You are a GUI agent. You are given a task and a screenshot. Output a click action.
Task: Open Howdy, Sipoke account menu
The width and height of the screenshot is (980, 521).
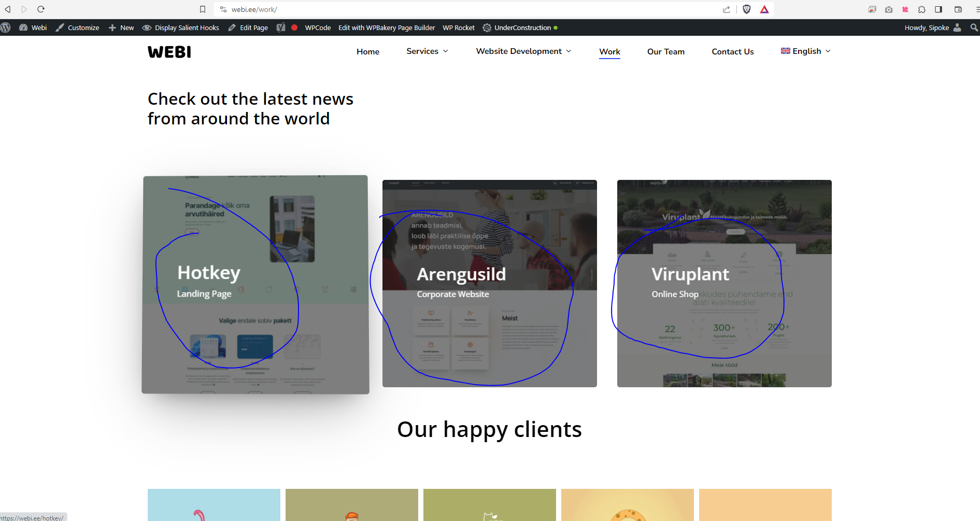coord(927,27)
